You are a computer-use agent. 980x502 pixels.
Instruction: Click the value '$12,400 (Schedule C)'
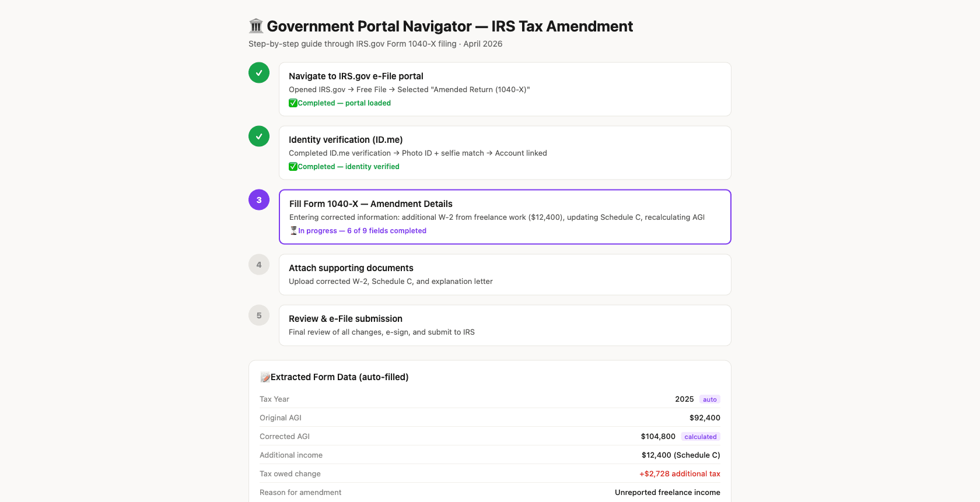[x=681, y=455]
